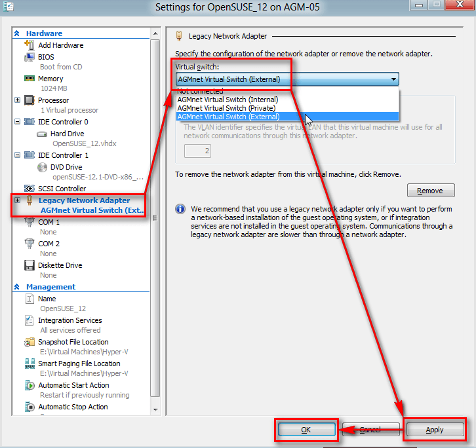The image size is (476, 448).
Task: Select the Diskette Drive icon
Action: pyautogui.click(x=29, y=265)
